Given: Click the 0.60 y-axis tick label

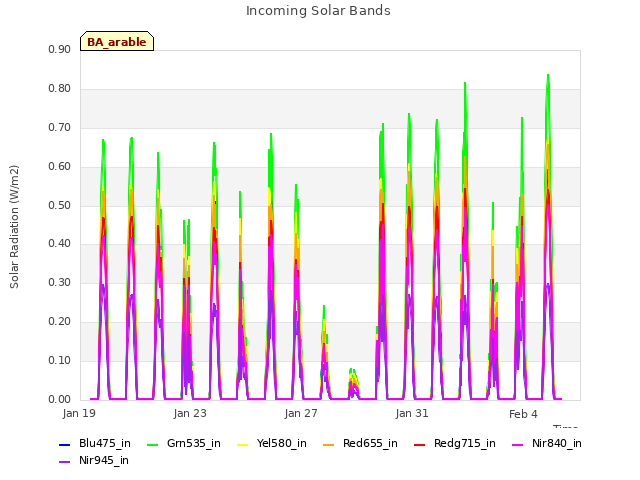Looking at the screenshot, I should 60,167.
